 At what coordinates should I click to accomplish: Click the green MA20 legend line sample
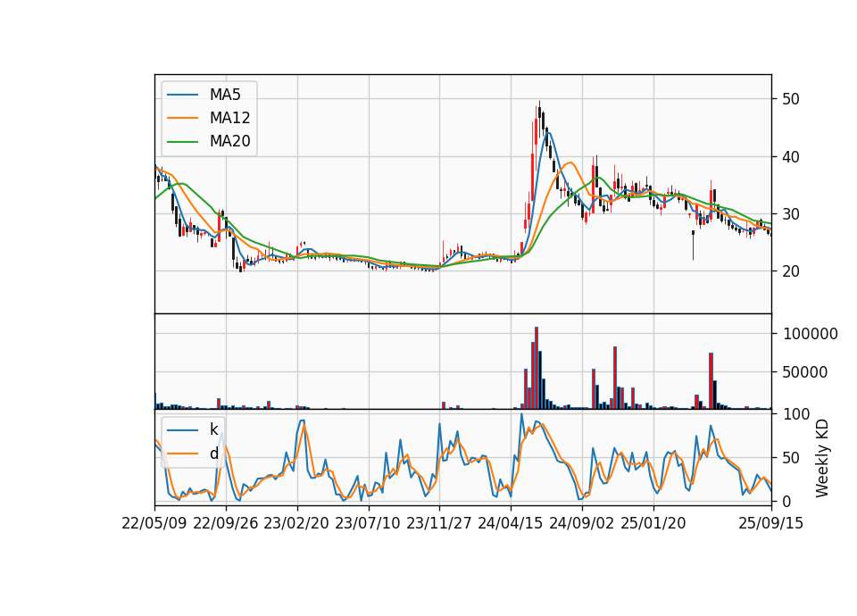[x=182, y=141]
